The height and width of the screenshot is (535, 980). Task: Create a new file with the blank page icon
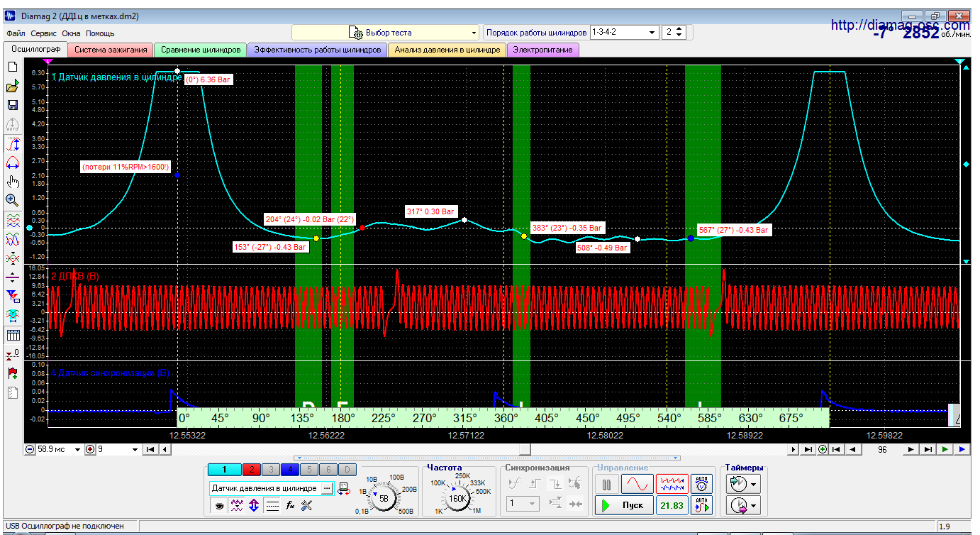pyautogui.click(x=12, y=67)
